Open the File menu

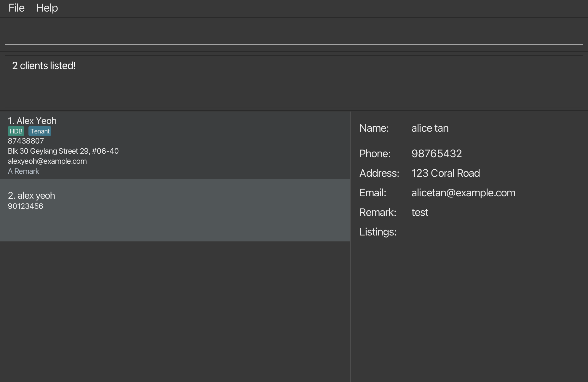16,8
